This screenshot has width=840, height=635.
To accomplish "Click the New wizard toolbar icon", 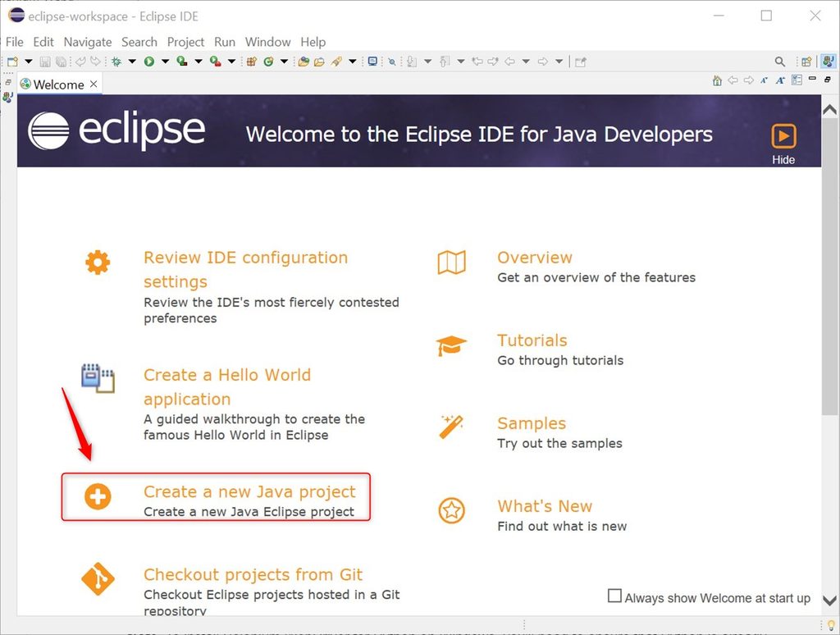I will [13, 62].
